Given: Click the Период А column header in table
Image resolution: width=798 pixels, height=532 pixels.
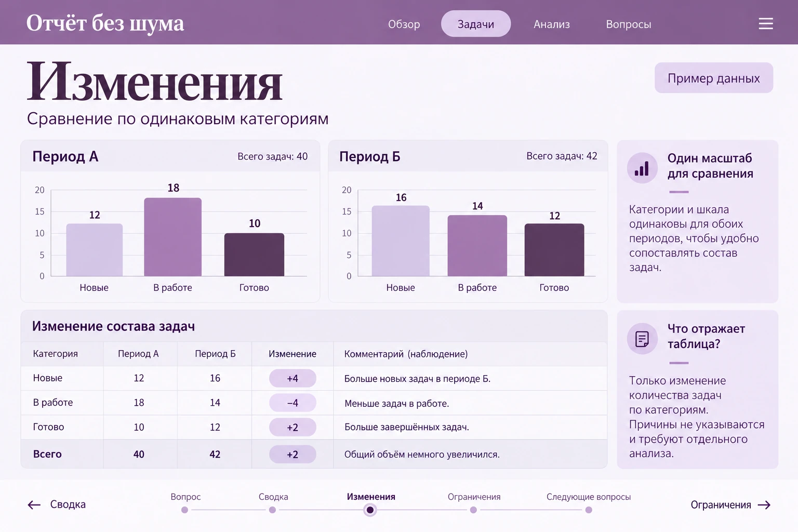Looking at the screenshot, I should click(x=138, y=354).
